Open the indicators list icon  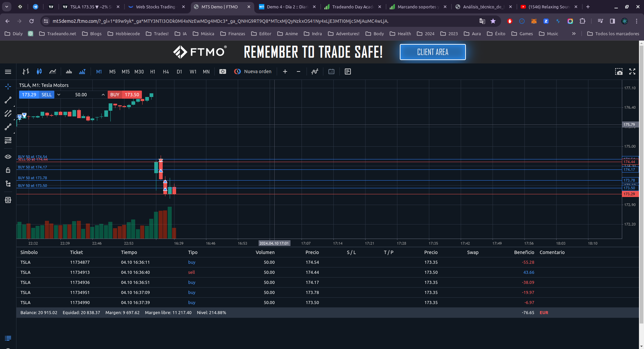click(x=315, y=71)
